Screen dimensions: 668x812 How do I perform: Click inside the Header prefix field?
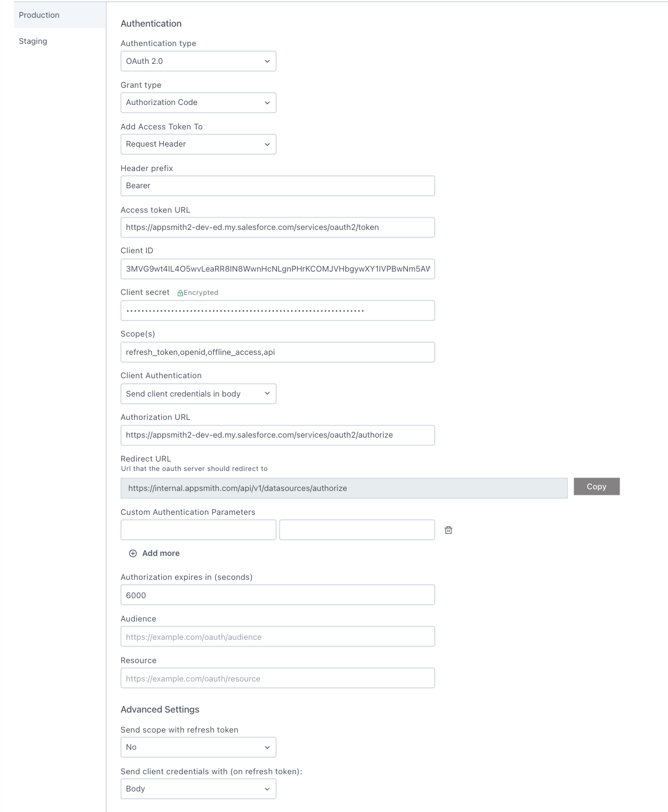(x=277, y=186)
